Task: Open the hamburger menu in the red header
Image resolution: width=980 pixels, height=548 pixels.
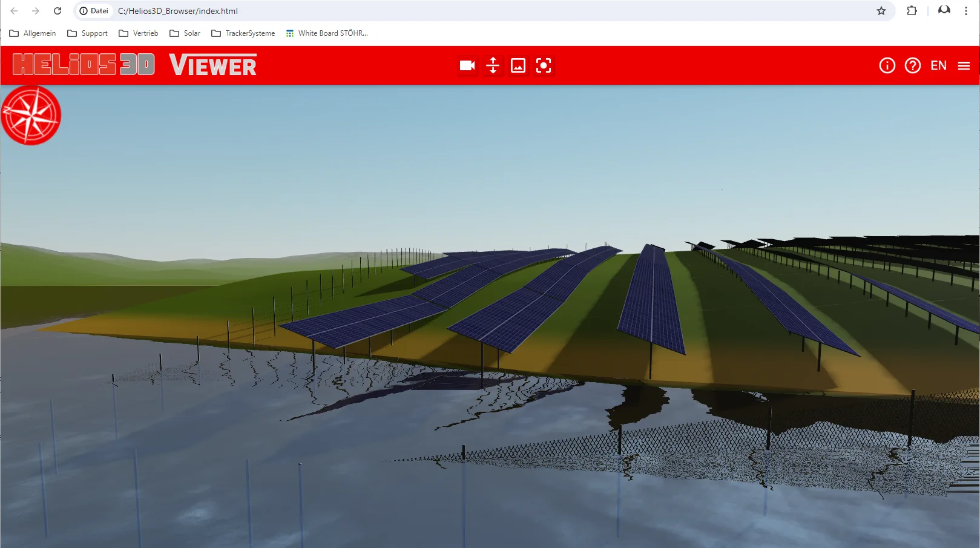Action: coord(964,65)
